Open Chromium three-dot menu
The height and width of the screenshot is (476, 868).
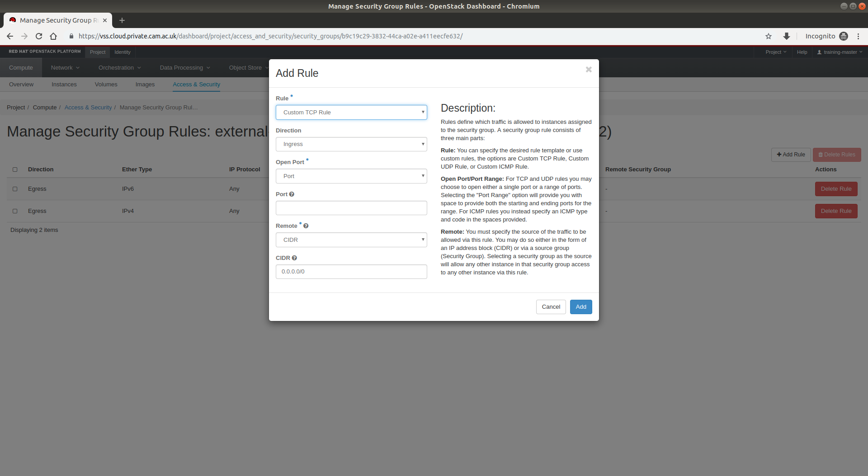[x=858, y=36]
